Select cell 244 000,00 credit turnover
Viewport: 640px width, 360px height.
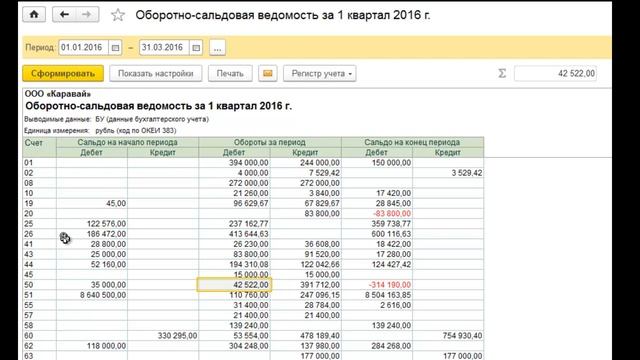click(x=305, y=162)
